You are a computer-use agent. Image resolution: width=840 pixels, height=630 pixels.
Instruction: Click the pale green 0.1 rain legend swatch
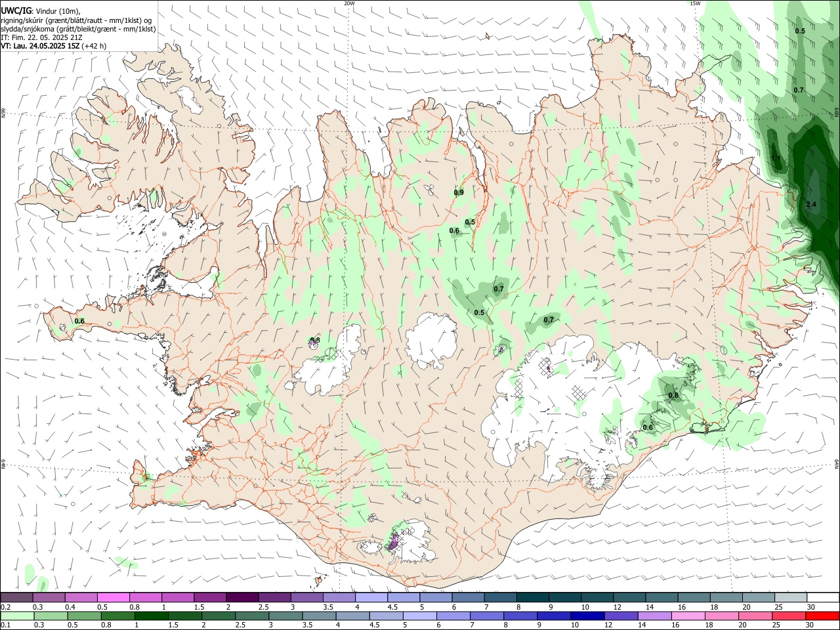17,616
